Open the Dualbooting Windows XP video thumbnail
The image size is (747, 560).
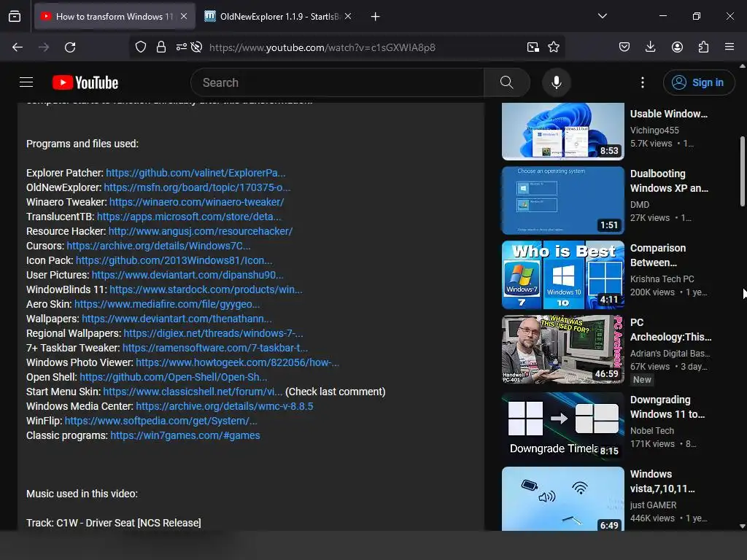(563, 200)
